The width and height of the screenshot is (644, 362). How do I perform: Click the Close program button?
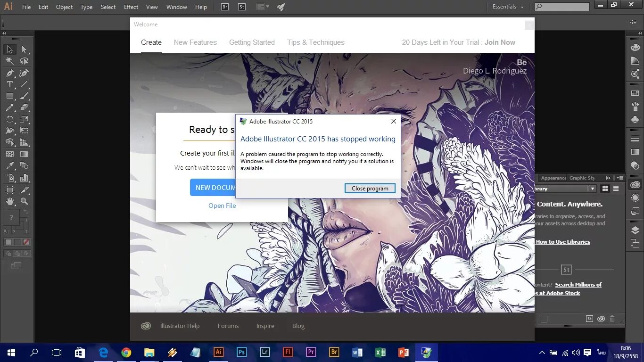pos(370,188)
